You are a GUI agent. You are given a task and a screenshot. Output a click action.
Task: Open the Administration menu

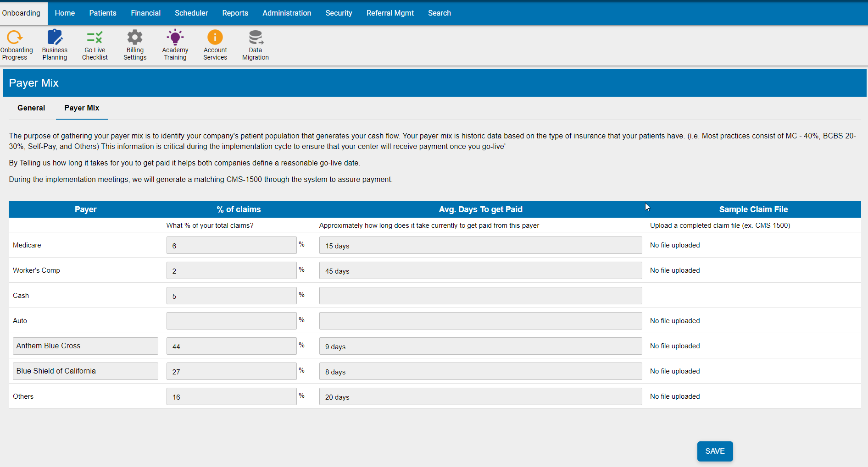click(287, 13)
